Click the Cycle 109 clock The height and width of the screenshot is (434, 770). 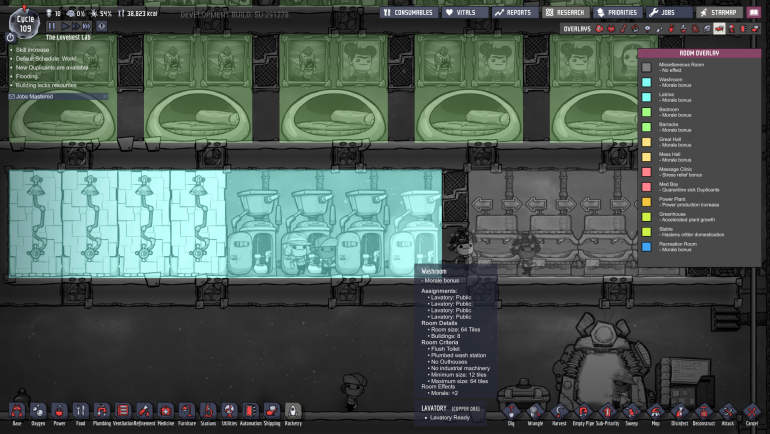click(x=25, y=23)
